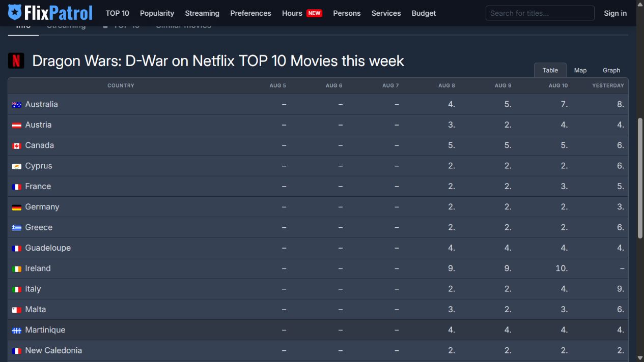The width and height of the screenshot is (644, 362).
Task: Open the Italy country link
Action: click(x=33, y=289)
